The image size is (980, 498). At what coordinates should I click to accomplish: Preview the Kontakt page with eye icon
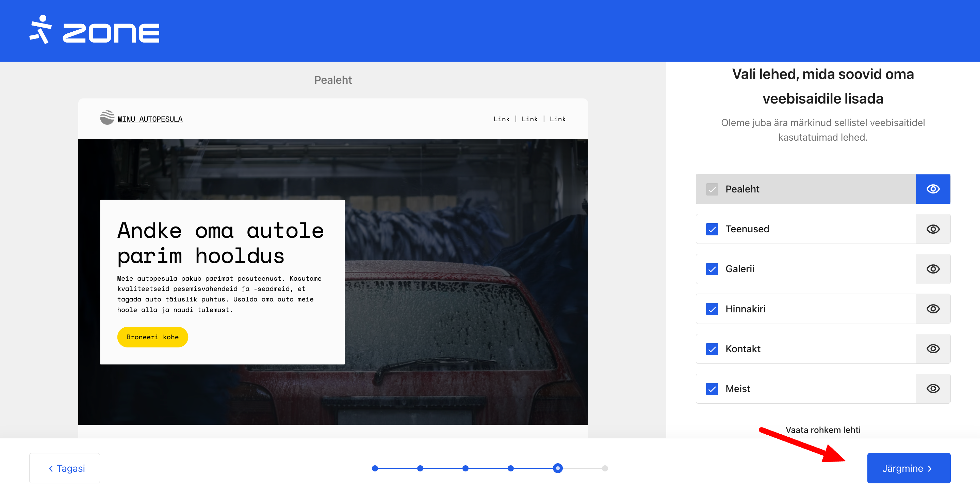point(932,349)
